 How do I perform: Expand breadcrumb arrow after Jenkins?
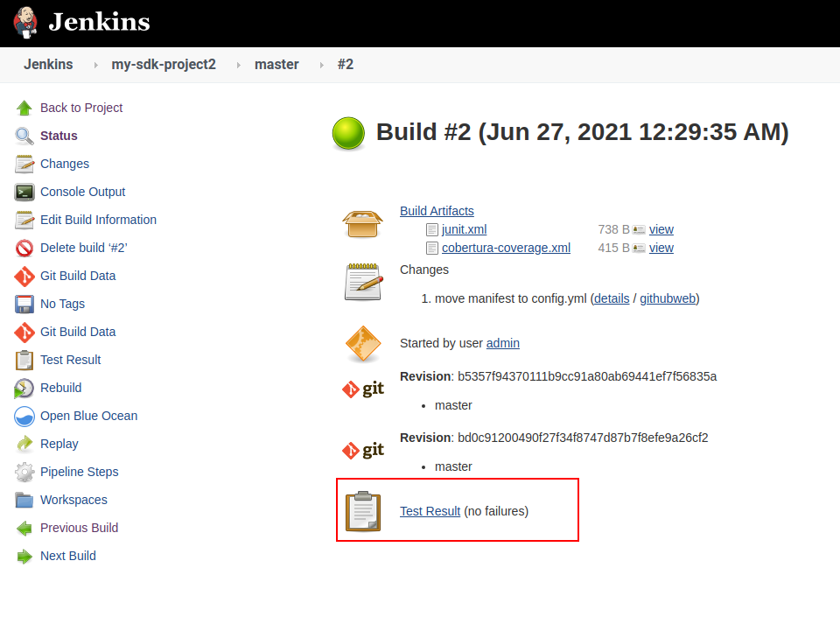96,65
